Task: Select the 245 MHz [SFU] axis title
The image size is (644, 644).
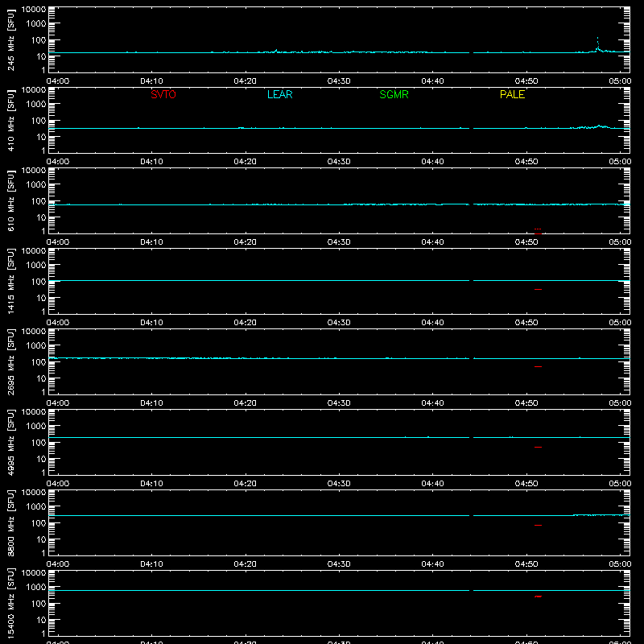Action: (10, 40)
